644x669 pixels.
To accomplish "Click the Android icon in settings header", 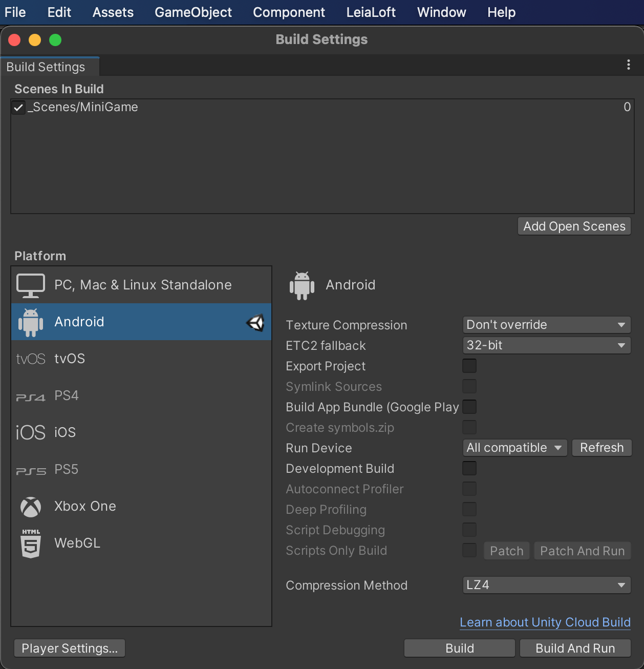I will tap(302, 285).
